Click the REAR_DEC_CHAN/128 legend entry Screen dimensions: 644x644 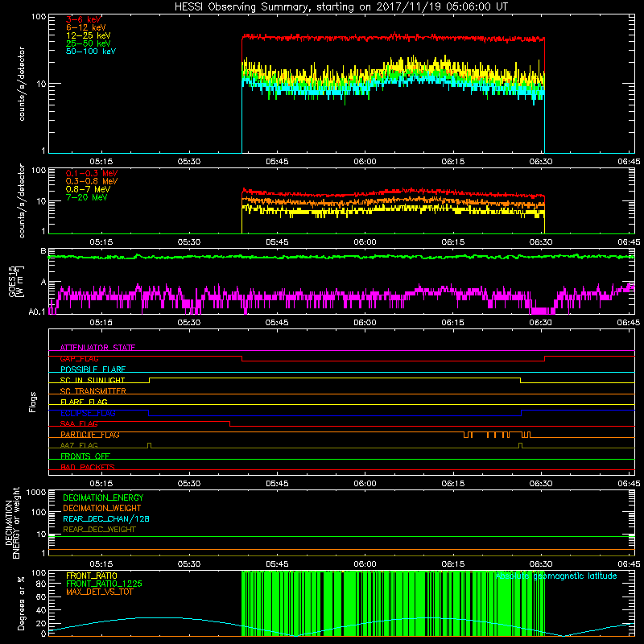click(106, 518)
